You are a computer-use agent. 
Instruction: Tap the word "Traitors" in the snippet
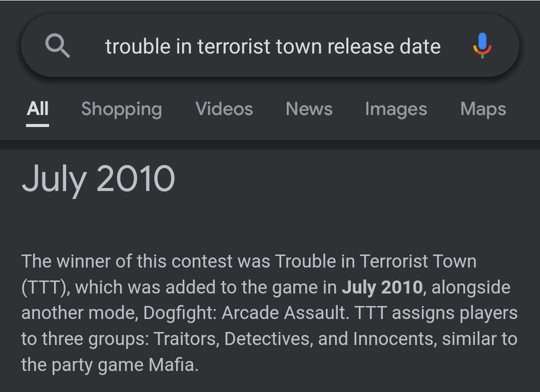(x=186, y=339)
